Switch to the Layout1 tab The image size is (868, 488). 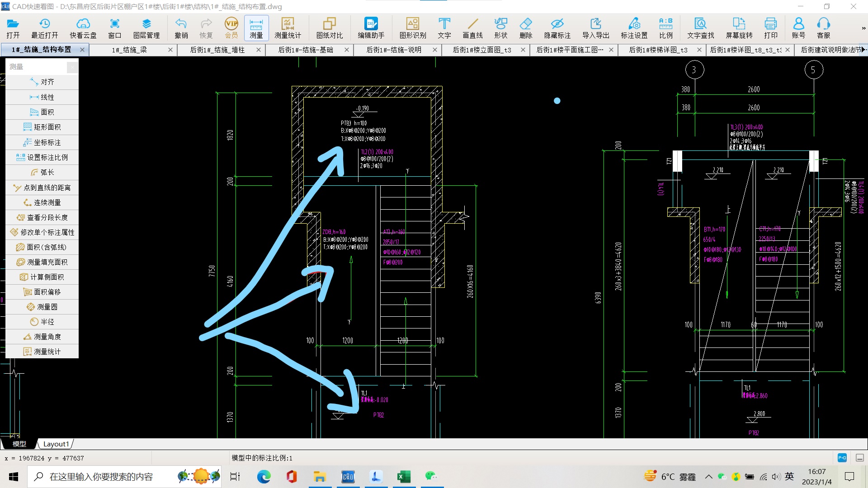56,444
